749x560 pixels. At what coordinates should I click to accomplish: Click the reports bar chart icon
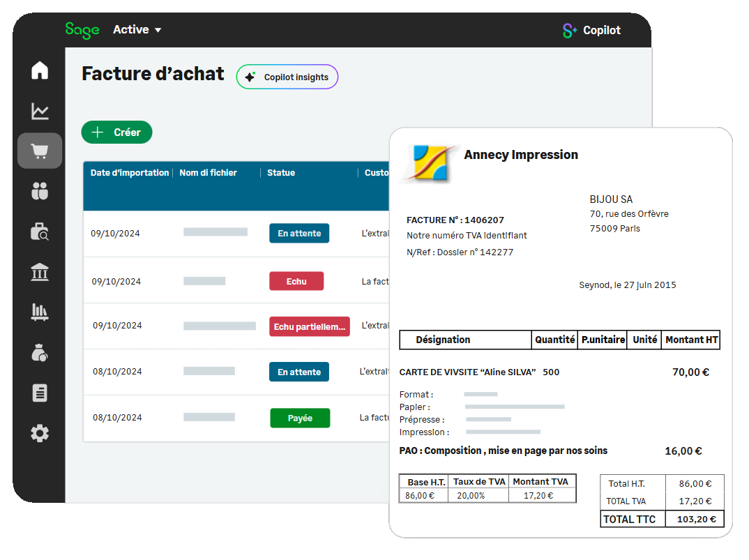[x=40, y=312]
